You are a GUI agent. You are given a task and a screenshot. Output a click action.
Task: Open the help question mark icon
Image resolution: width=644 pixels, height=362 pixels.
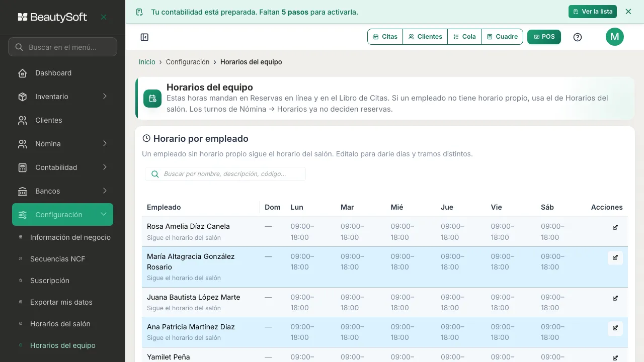578,37
